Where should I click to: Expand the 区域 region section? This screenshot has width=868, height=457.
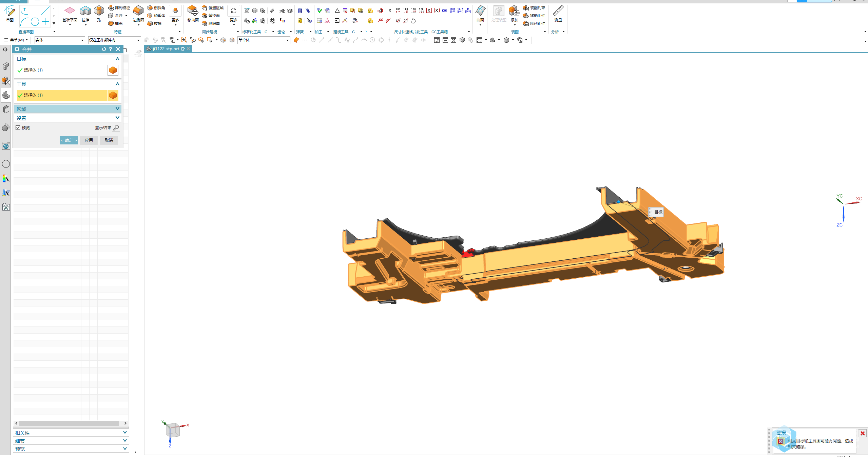117,109
